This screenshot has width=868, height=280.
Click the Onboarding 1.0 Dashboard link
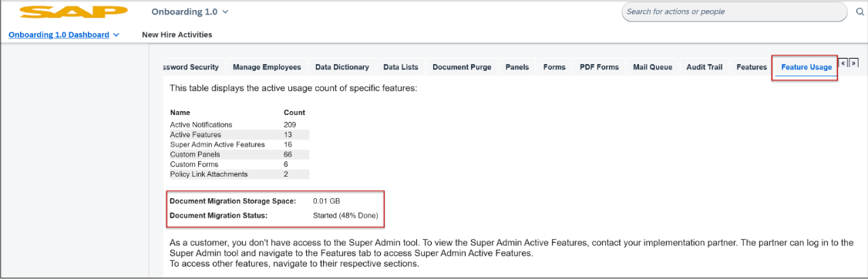click(x=59, y=35)
